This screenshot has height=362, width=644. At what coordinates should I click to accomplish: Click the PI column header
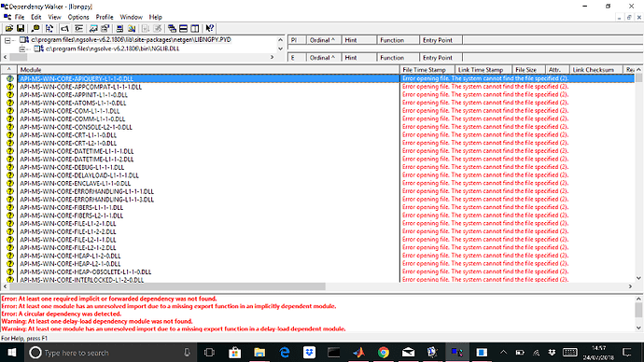(x=297, y=40)
